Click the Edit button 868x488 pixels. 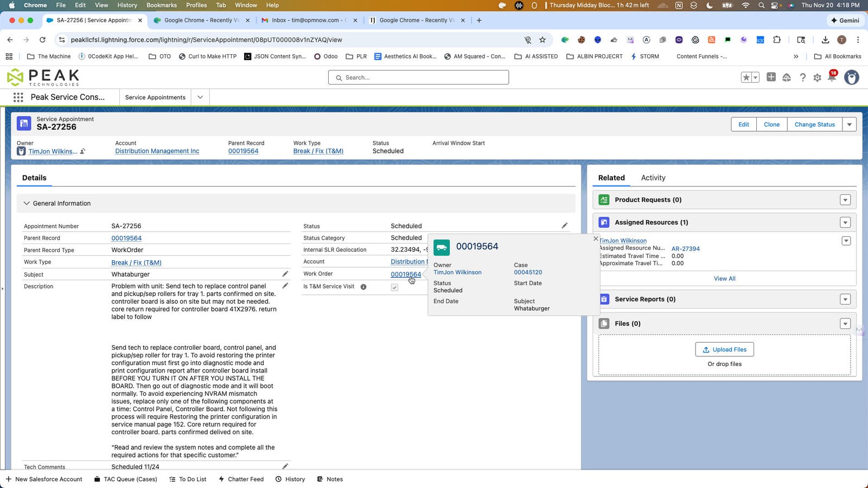[744, 125]
